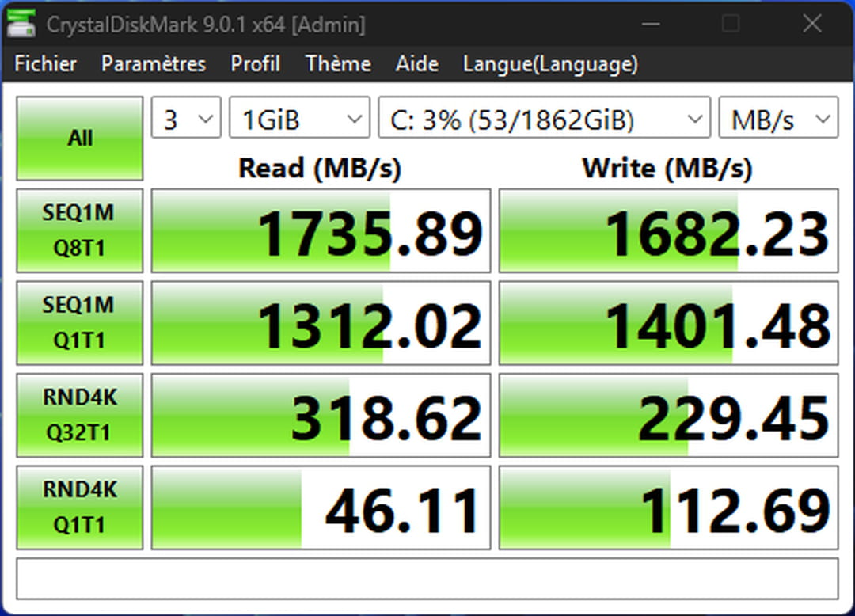Image resolution: width=855 pixels, height=616 pixels.
Task: Open the Aide menu
Action: click(417, 64)
